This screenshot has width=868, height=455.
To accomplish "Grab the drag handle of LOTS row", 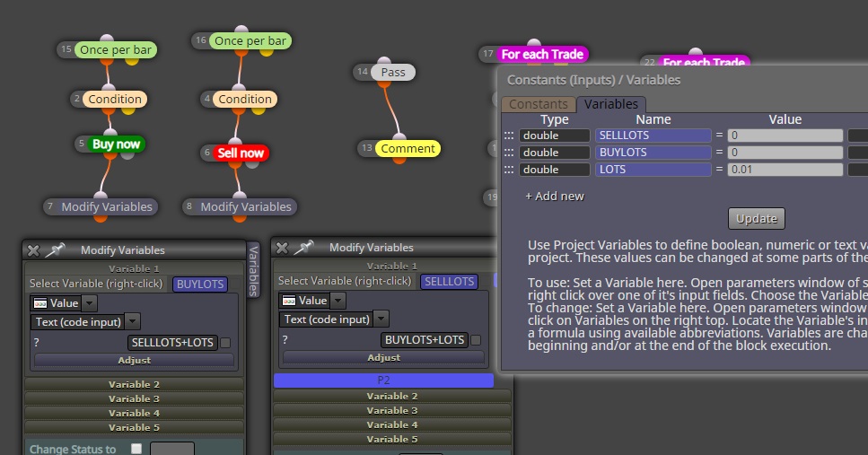I will tap(509, 170).
